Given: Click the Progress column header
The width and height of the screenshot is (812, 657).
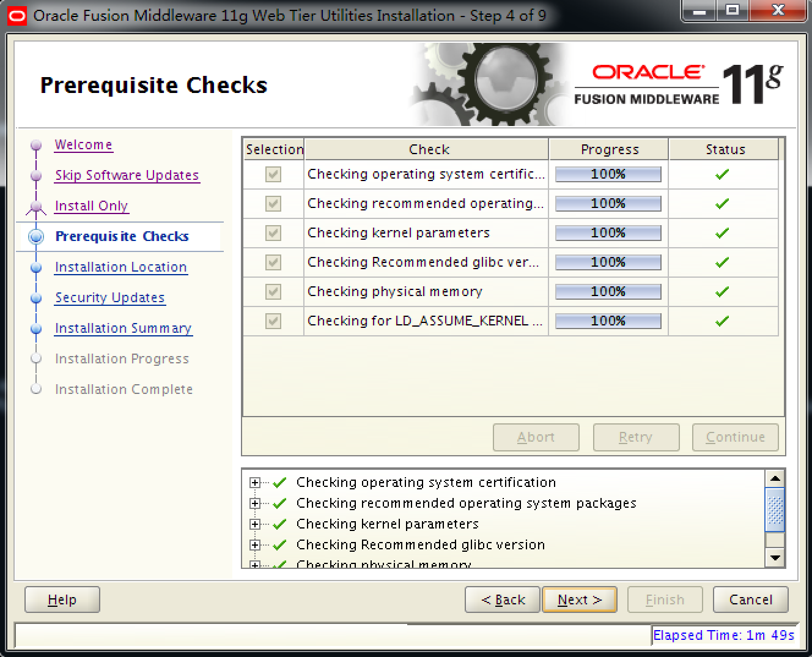Looking at the screenshot, I should [609, 149].
